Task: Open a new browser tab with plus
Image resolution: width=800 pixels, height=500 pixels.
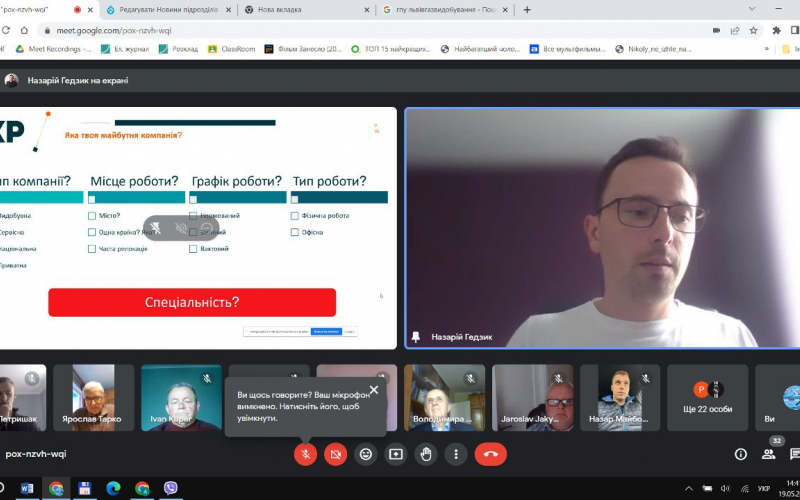Action: 527,10
